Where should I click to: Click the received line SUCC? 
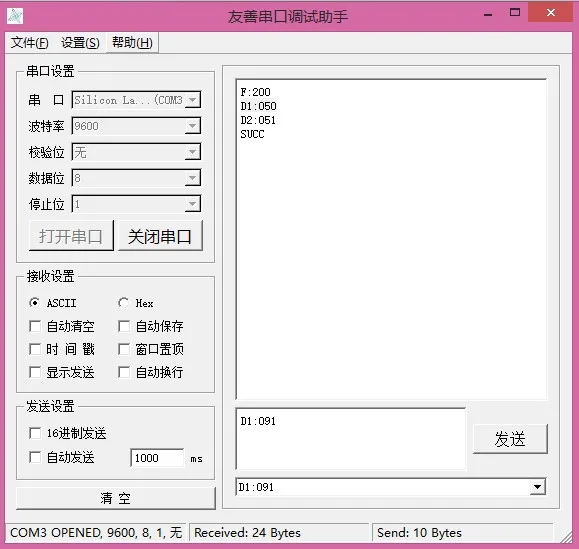click(x=252, y=134)
